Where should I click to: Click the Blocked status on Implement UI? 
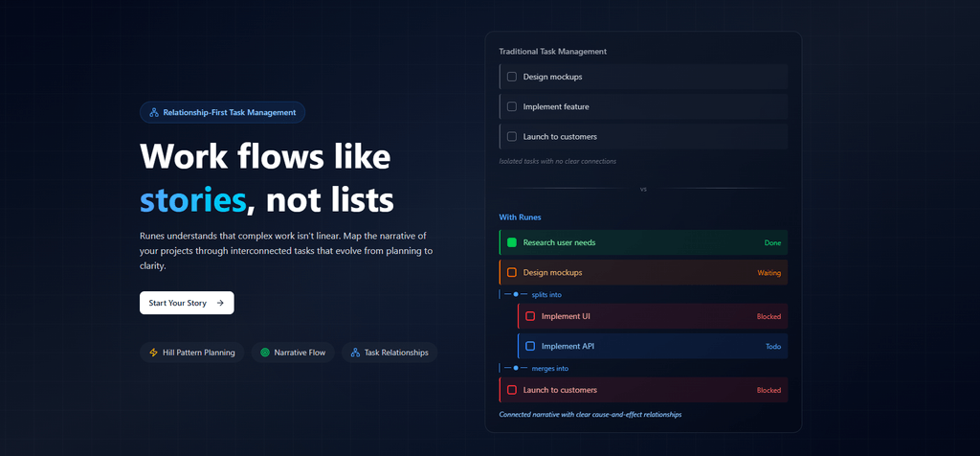coord(768,316)
